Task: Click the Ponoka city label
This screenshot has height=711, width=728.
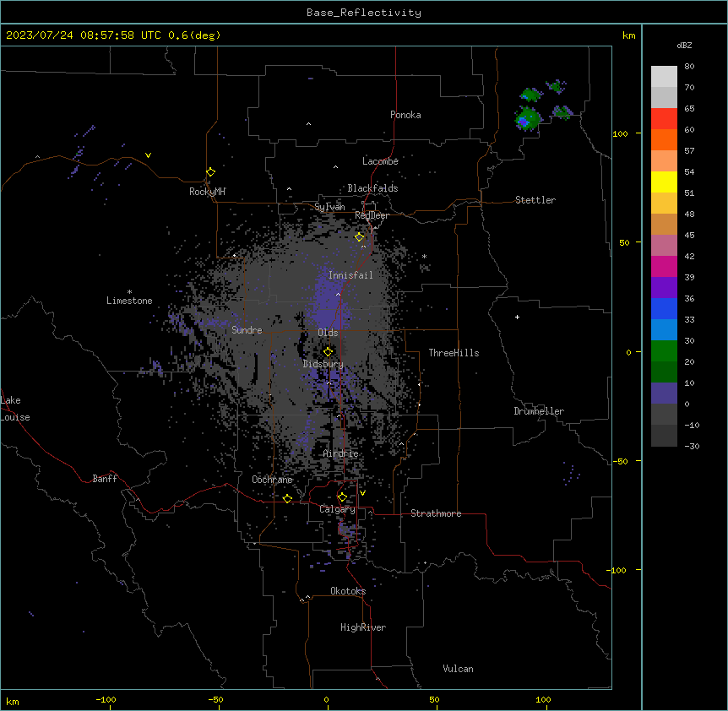Action: pos(405,115)
